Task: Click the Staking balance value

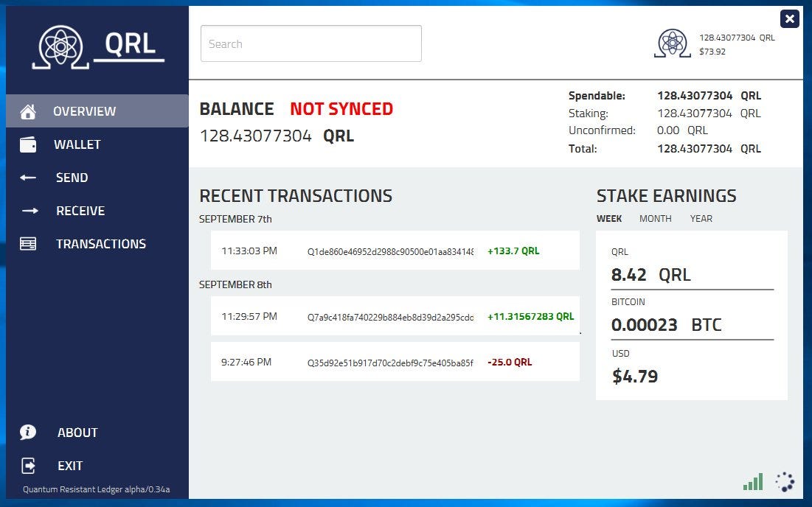Action: click(709, 113)
